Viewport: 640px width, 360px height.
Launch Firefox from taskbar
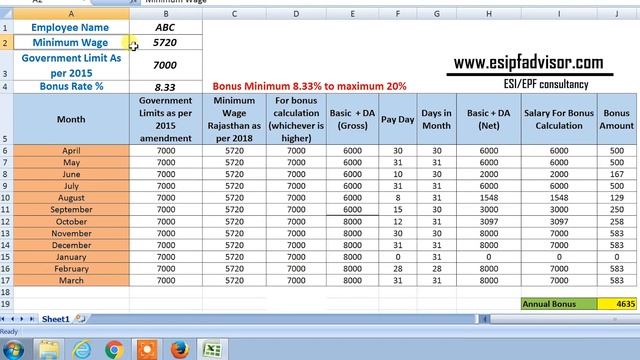click(180, 350)
